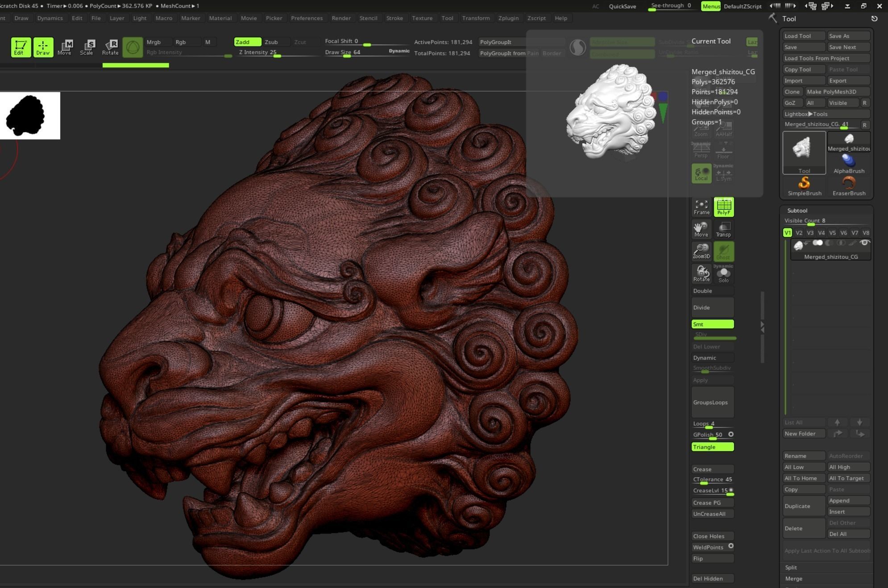
Task: Select visibility set V2
Action: [x=799, y=233]
